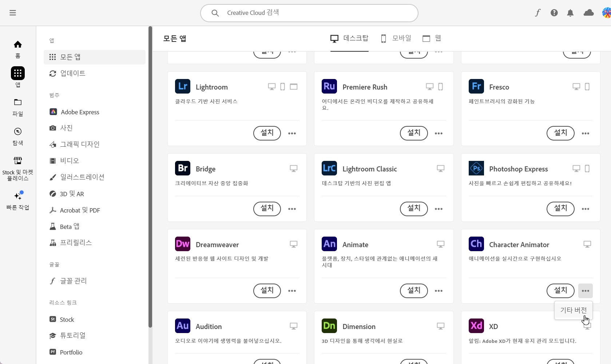Click the Bridge app icon
This screenshot has height=364, width=611.
coord(183,168)
